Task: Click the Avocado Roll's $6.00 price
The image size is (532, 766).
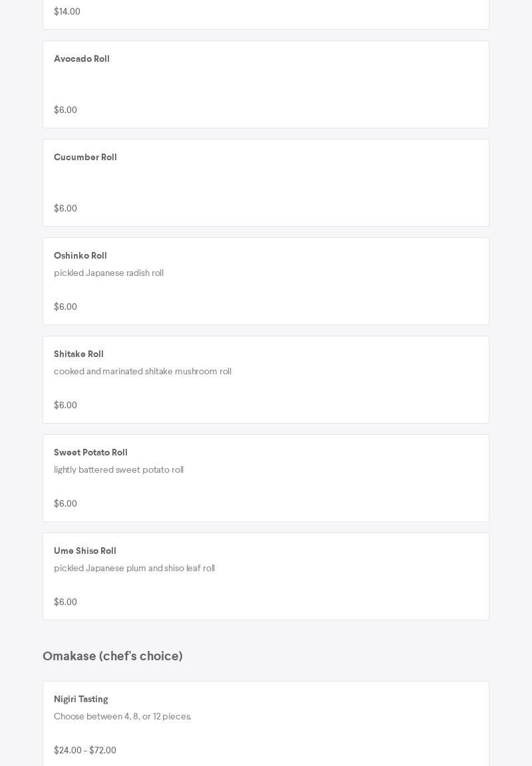Action: pos(65,110)
